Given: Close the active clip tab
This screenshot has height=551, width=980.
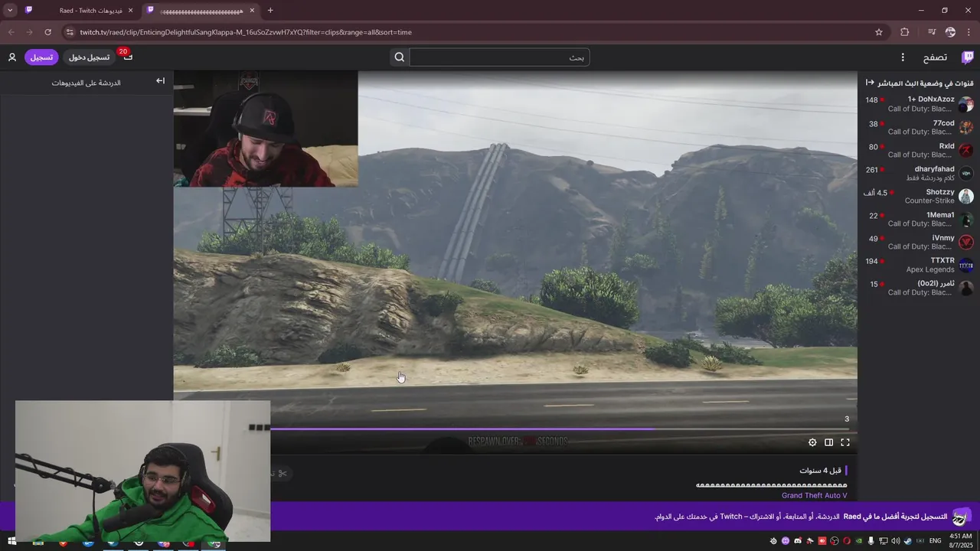Looking at the screenshot, I should (252, 11).
